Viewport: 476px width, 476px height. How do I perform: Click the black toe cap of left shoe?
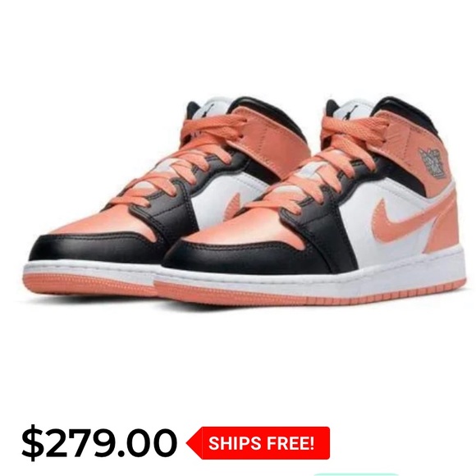pos(91,246)
